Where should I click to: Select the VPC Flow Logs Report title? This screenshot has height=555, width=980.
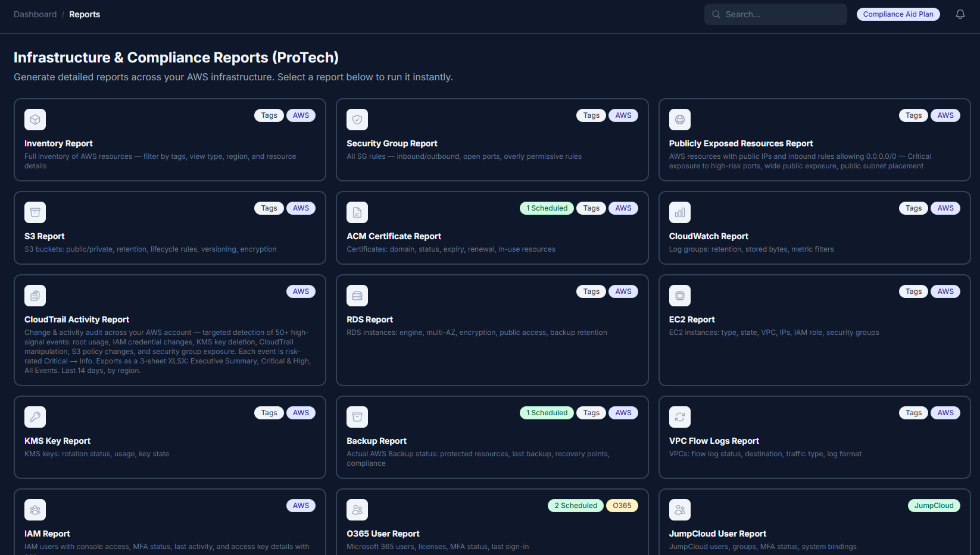click(x=714, y=441)
